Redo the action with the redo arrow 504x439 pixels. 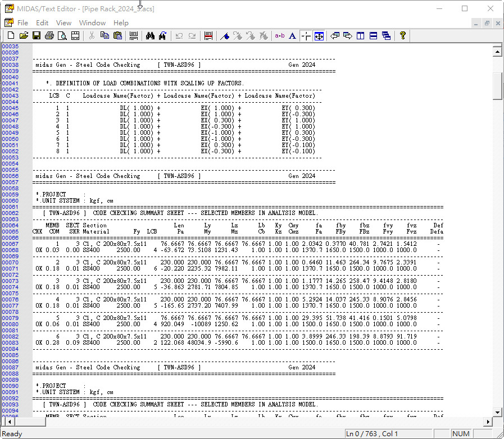click(192, 35)
